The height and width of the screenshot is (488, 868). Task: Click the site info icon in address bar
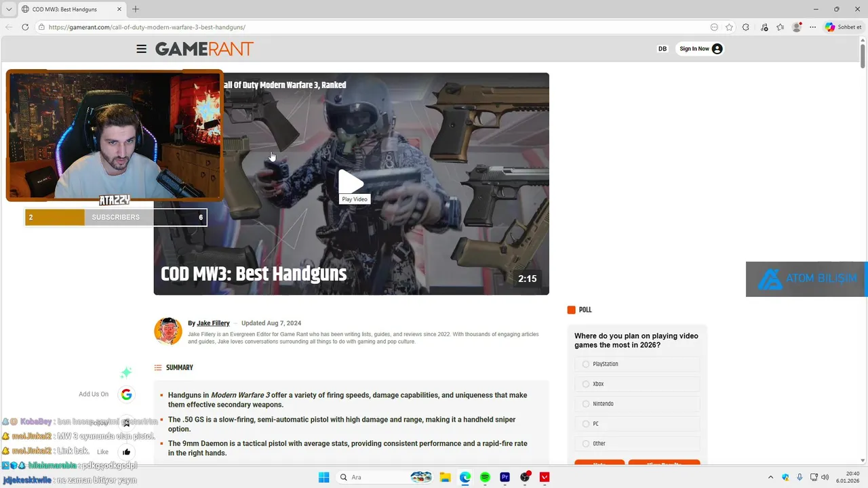click(41, 27)
